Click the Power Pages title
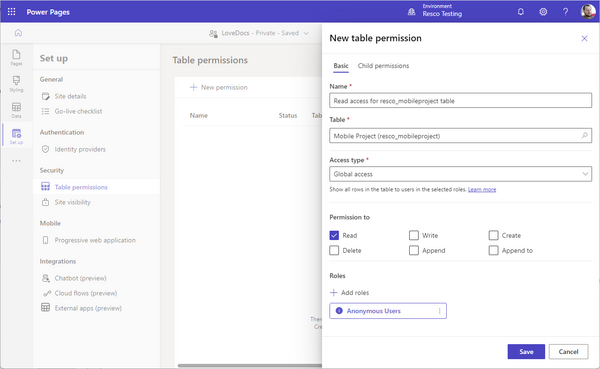The width and height of the screenshot is (600, 369). click(48, 12)
